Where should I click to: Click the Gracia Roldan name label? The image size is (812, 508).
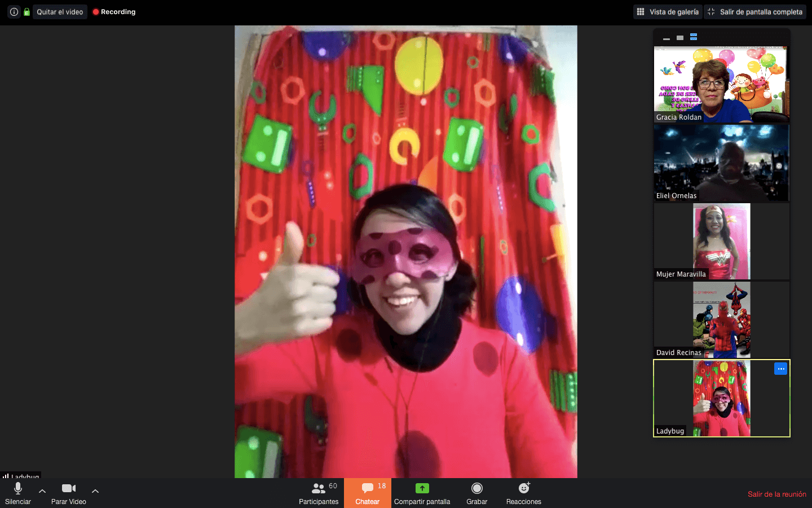coord(679,117)
